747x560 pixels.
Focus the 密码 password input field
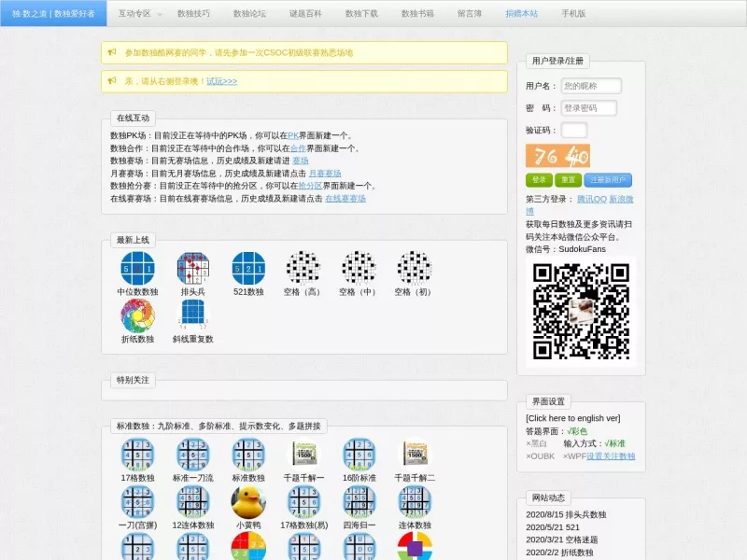coord(589,108)
